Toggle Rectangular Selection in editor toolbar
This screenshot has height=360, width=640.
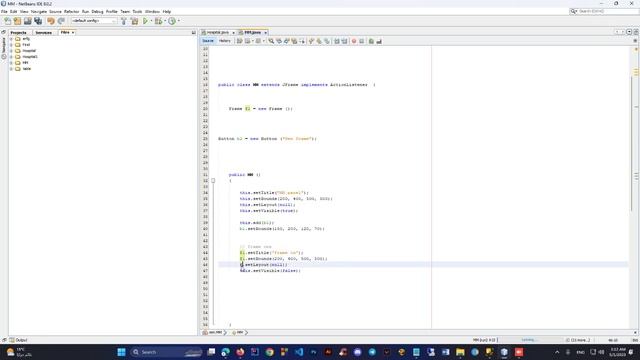302,41
